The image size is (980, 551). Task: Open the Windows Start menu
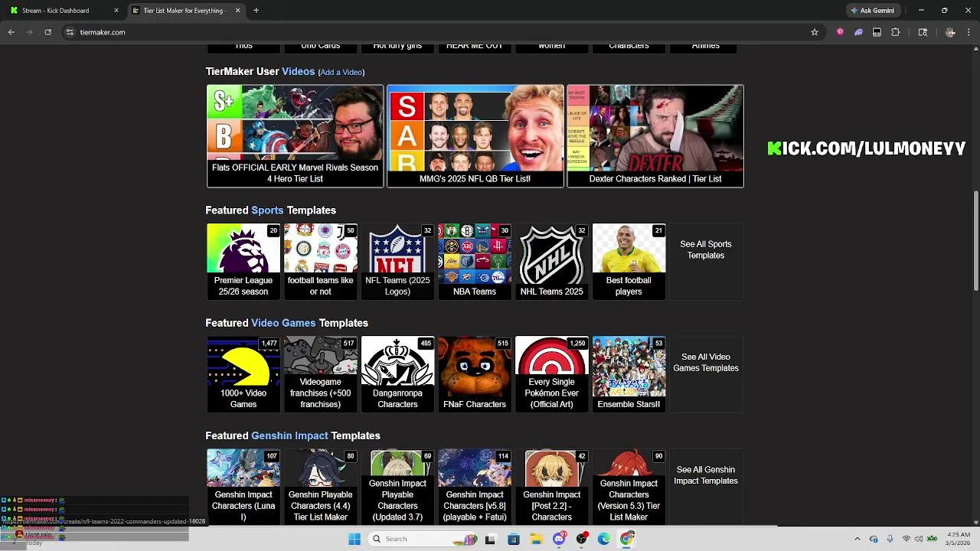354,539
